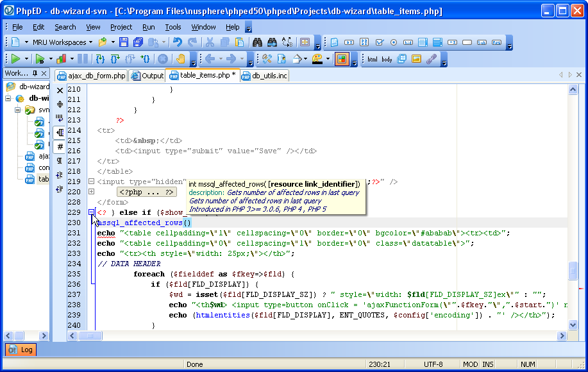Toggle word wrap in the gutter toolbar
Viewport: 588px width, 372px height.
click(x=60, y=118)
